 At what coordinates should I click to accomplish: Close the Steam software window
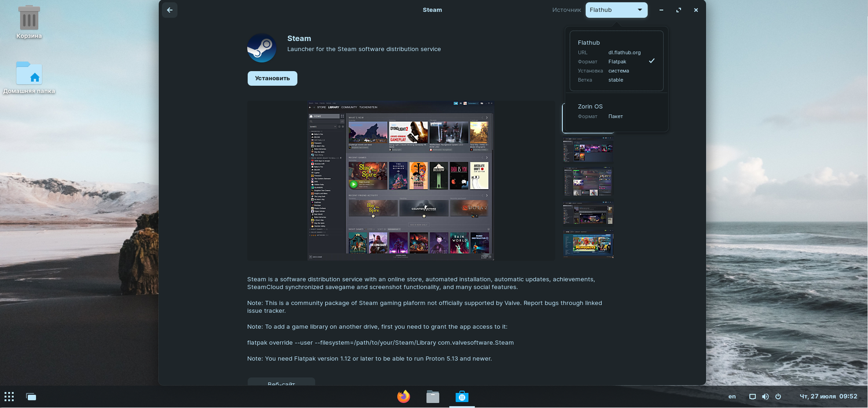coord(696,10)
